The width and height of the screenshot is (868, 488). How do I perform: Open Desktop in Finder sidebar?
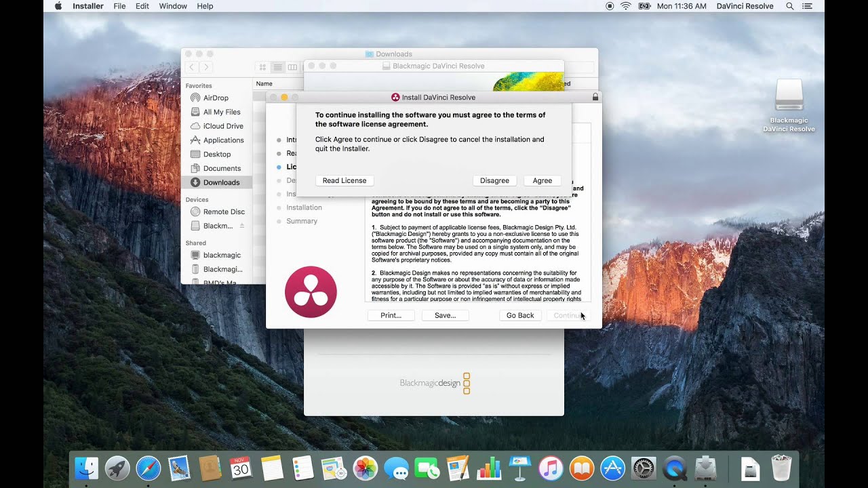click(x=217, y=154)
